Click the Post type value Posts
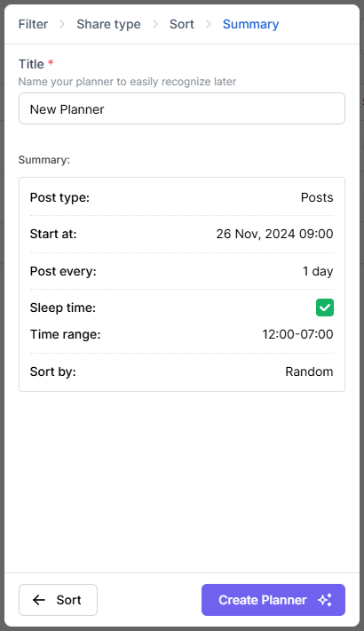Screen dimensions: 364x631 coord(317,197)
